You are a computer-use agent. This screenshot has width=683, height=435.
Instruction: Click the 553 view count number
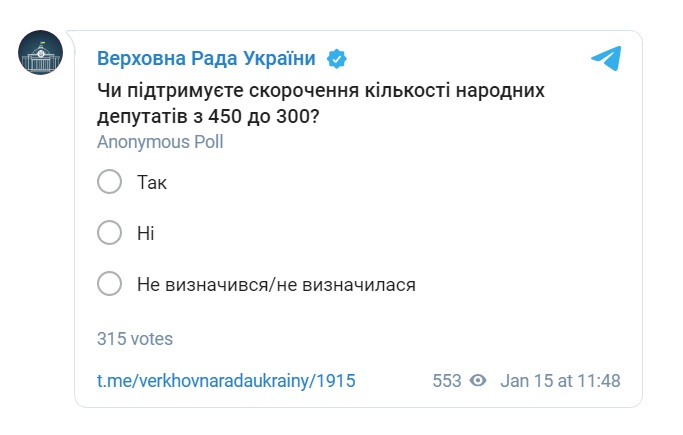[x=447, y=381]
